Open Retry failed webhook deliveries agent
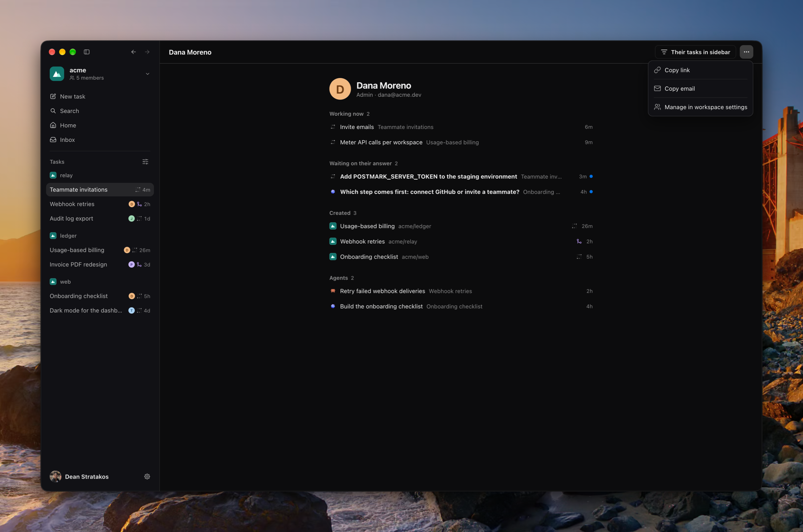This screenshot has width=803, height=532. pos(461,291)
